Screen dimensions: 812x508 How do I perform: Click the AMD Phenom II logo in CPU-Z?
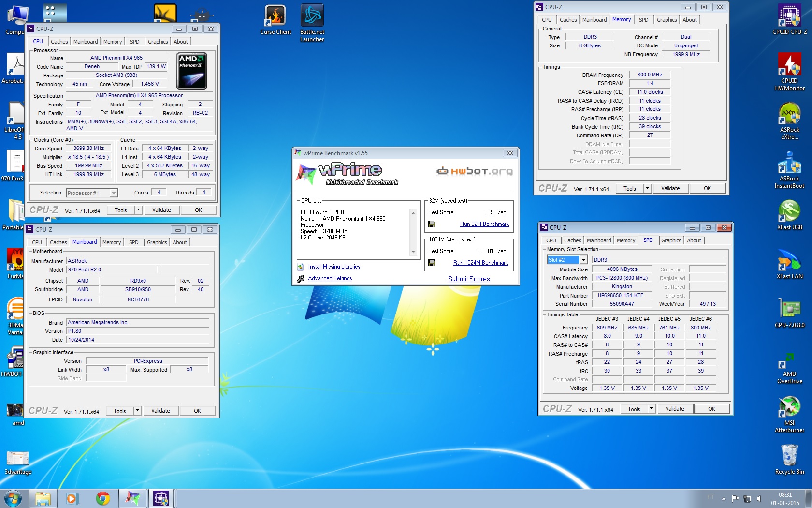192,71
